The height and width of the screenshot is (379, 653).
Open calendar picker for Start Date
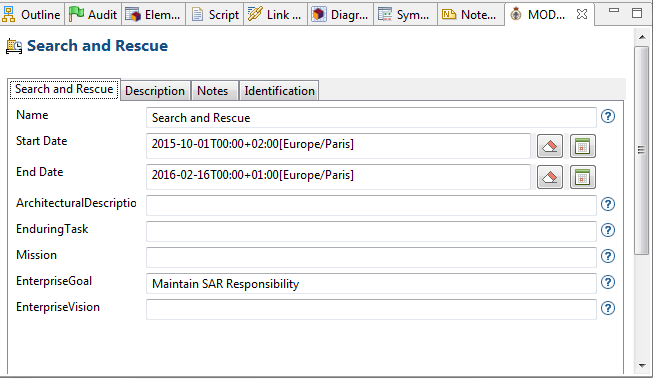tap(583, 146)
